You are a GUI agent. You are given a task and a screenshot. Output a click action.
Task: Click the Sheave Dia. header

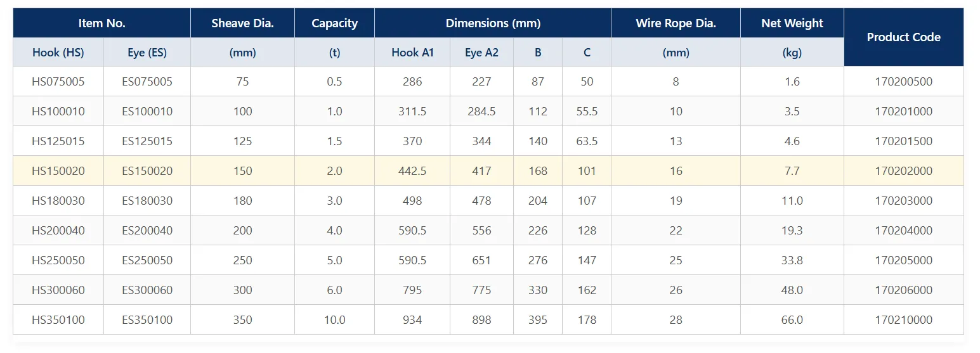click(242, 23)
